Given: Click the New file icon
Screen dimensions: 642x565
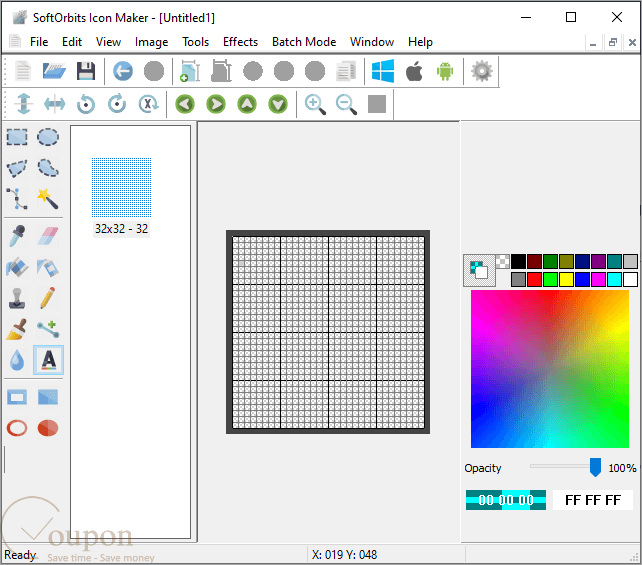Looking at the screenshot, I should click(23, 71).
